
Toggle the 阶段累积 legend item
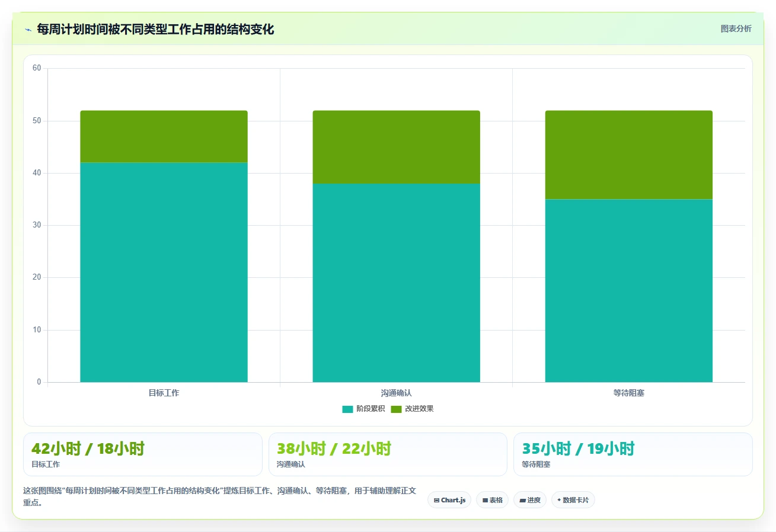pyautogui.click(x=363, y=409)
